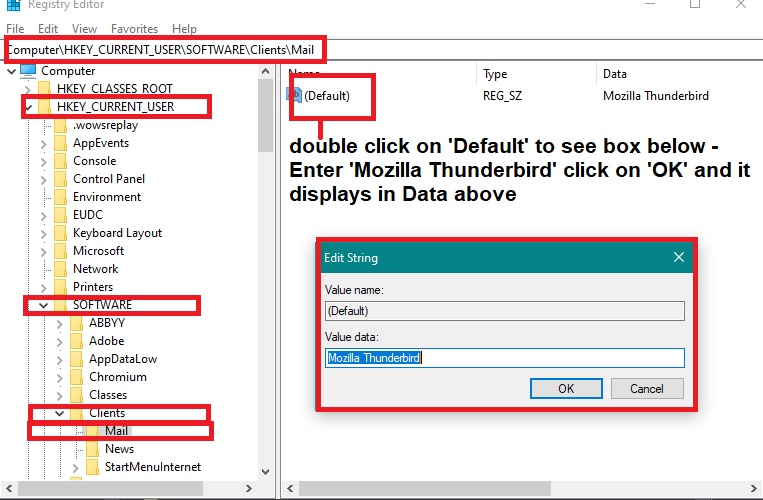Click tree pane scroll-down arrow

pyautogui.click(x=265, y=472)
